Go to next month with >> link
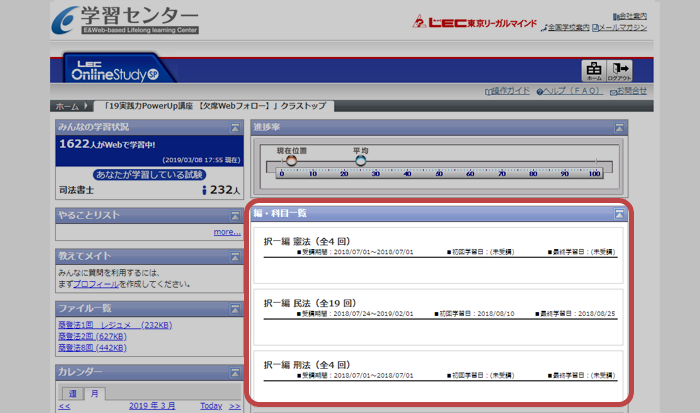The image size is (700, 413). tap(235, 406)
